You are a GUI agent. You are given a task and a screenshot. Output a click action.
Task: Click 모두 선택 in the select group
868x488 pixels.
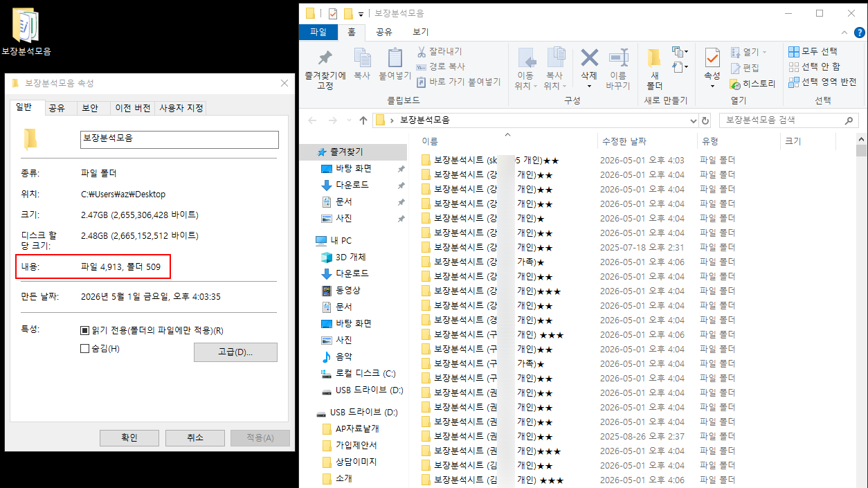pos(813,51)
